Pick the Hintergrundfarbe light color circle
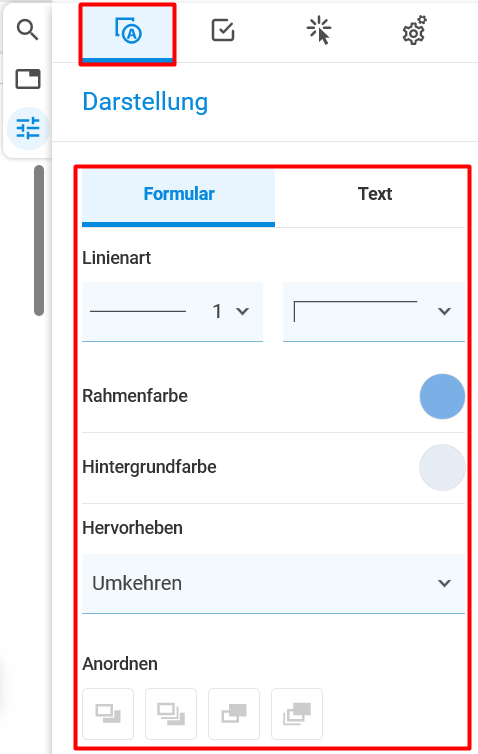Screen dimensions: 478x754 (x=442, y=467)
